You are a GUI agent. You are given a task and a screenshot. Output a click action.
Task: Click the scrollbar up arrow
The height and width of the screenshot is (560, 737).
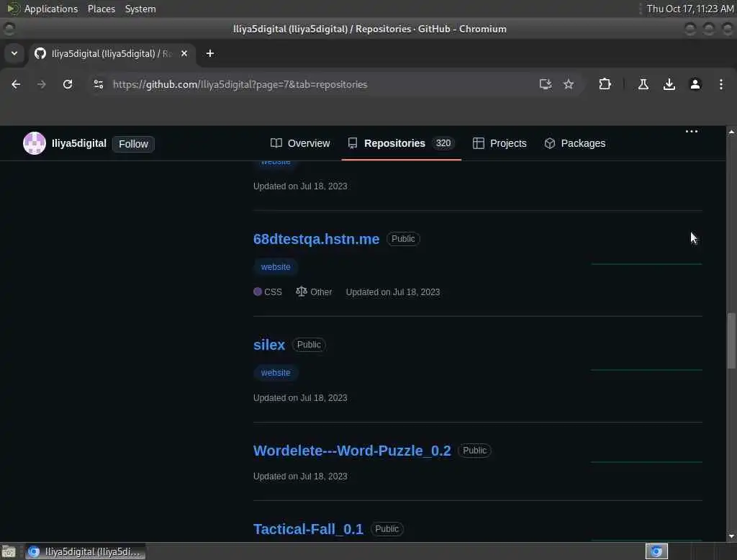pyautogui.click(x=731, y=132)
